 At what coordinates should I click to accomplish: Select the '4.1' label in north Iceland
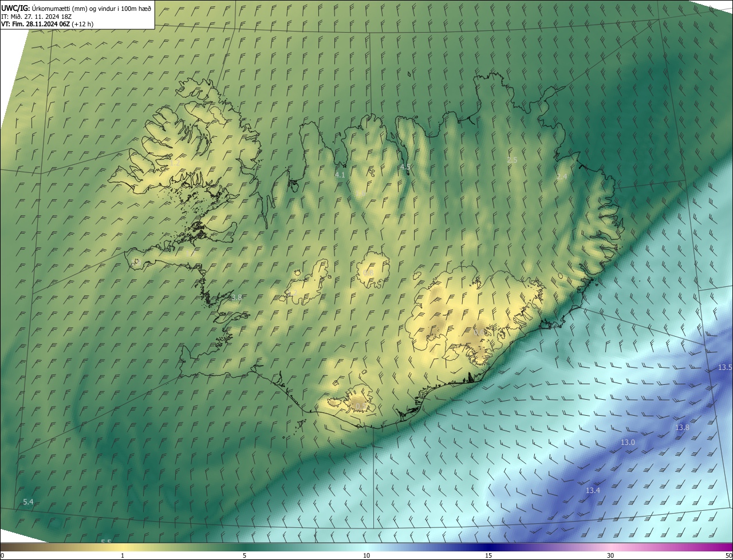pos(340,175)
